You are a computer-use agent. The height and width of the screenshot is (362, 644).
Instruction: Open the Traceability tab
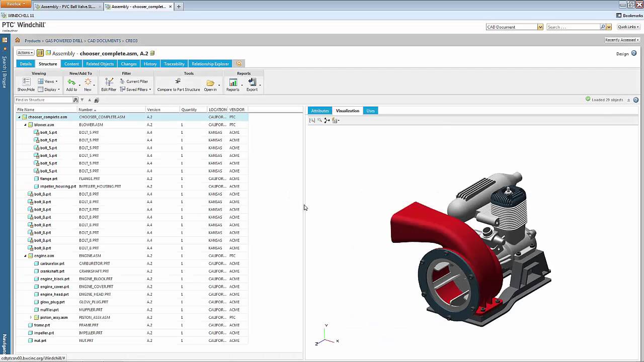point(174,64)
